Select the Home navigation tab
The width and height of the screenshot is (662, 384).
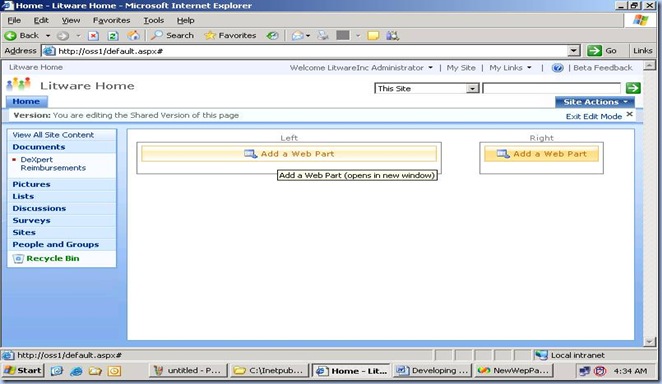coord(26,101)
